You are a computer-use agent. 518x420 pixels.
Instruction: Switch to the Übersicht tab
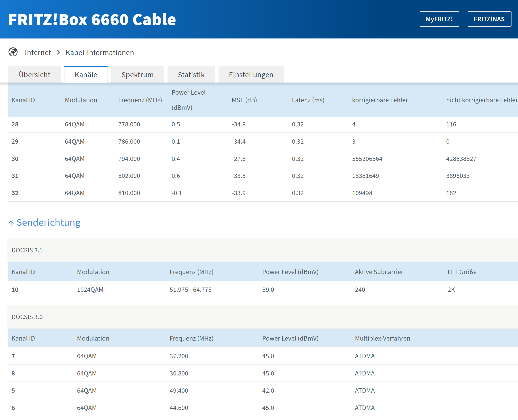pyautogui.click(x=35, y=75)
